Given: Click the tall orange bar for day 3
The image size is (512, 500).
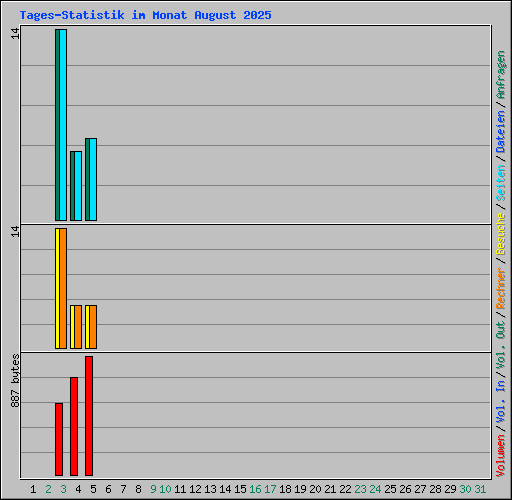Looking at the screenshot, I should coord(63,289).
